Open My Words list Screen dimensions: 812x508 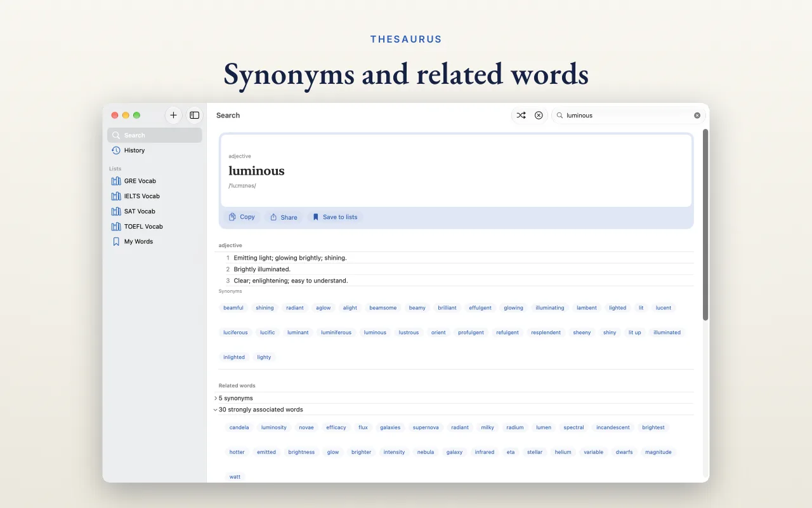(x=155, y=242)
